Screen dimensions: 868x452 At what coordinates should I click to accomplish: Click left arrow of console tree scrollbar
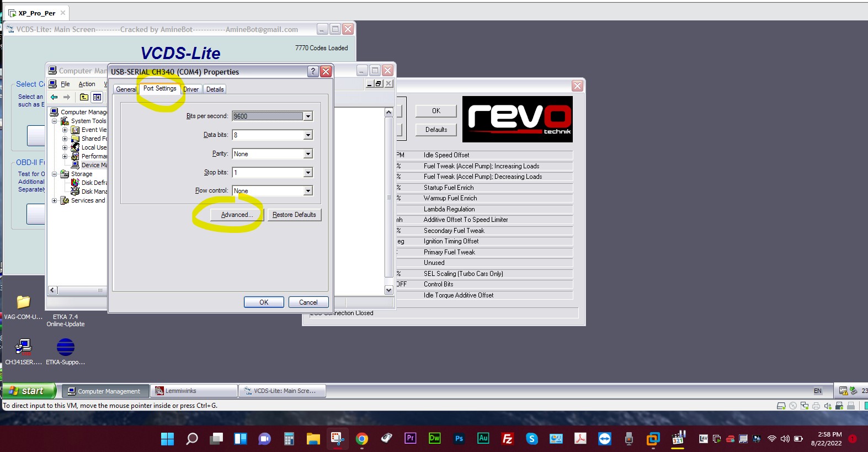[53, 290]
